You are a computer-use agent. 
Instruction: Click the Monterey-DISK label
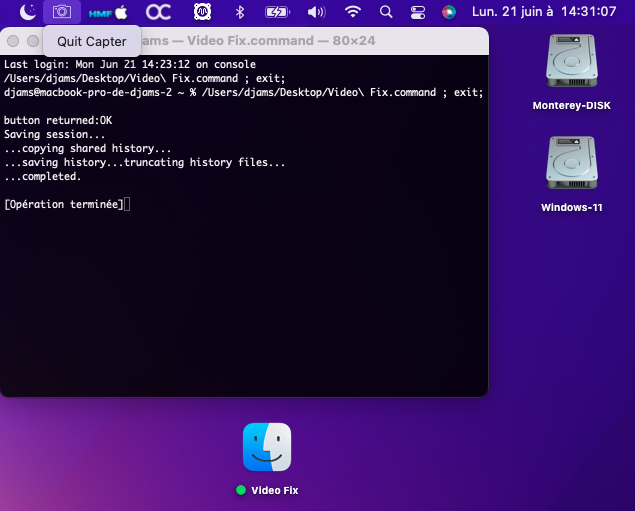[571, 106]
